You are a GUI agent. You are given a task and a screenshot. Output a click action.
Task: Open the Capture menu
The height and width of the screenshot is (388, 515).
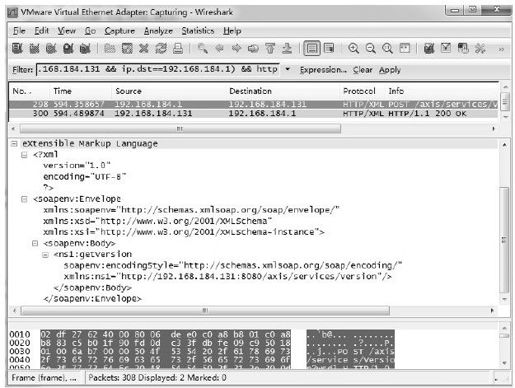[119, 31]
